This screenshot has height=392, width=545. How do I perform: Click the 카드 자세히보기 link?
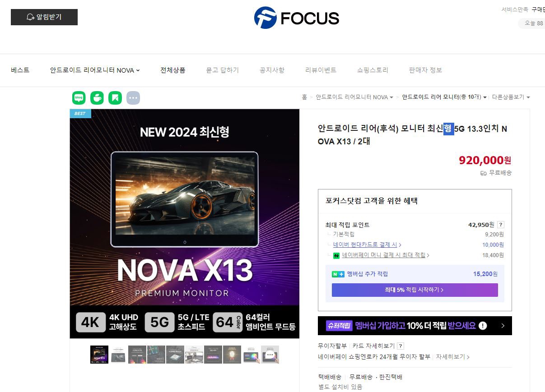point(373,346)
